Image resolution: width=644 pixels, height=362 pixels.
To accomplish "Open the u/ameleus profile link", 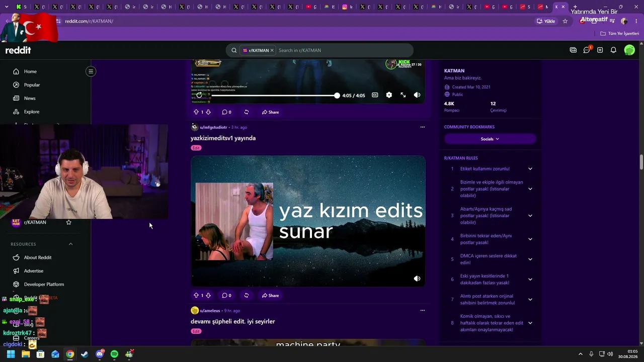I will pos(210,311).
